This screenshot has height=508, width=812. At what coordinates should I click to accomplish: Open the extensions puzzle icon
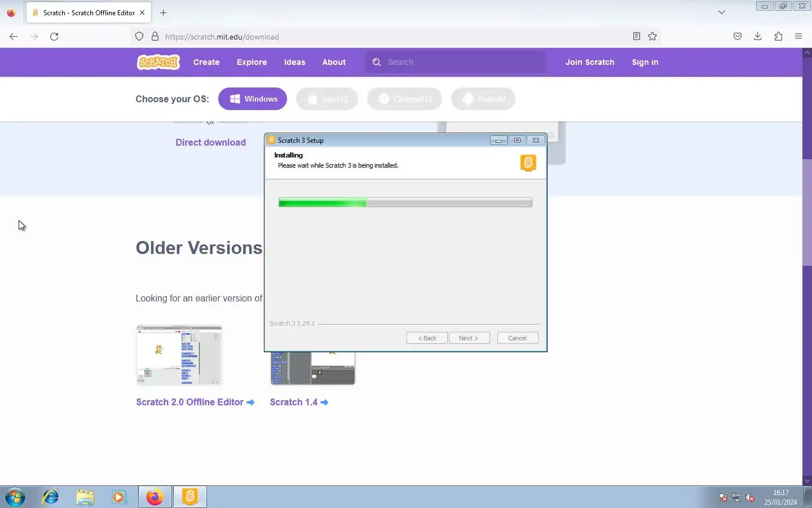(778, 37)
